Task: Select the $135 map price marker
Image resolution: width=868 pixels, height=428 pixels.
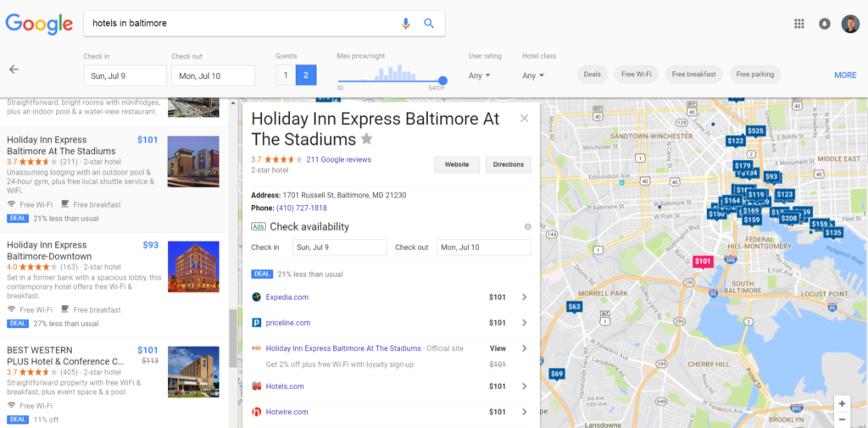Action: pyautogui.click(x=833, y=233)
